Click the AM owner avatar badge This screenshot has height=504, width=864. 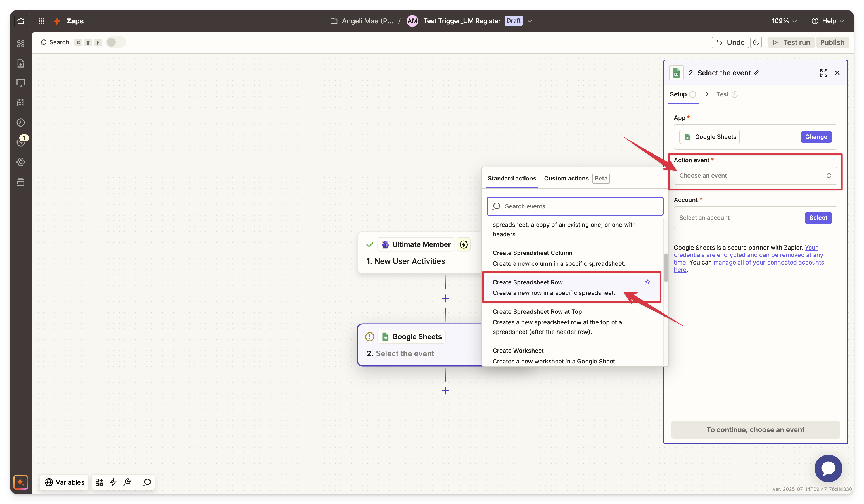coord(412,21)
